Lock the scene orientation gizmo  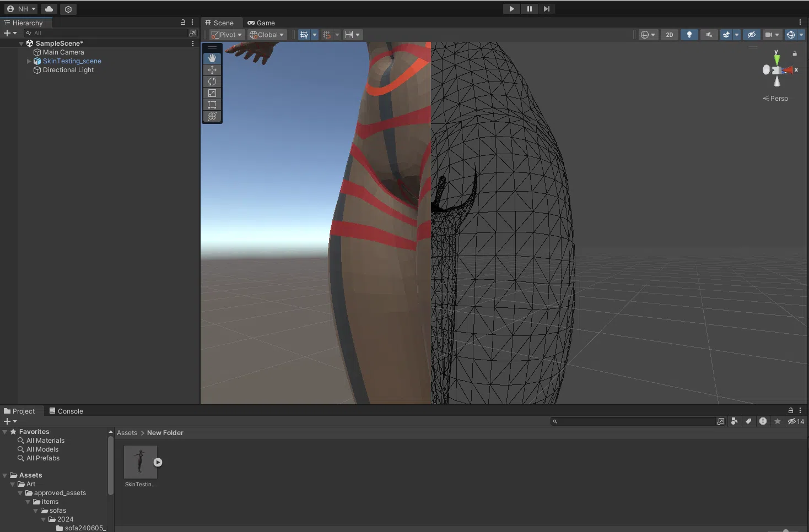click(795, 53)
